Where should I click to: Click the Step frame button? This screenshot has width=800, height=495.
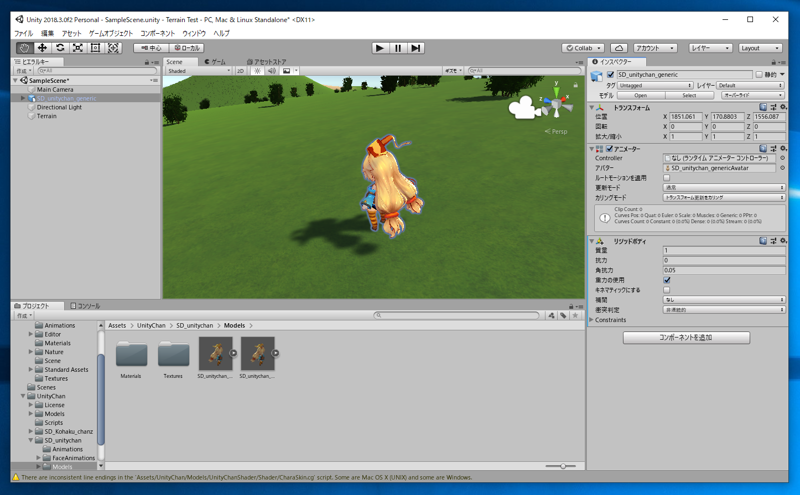[416, 48]
